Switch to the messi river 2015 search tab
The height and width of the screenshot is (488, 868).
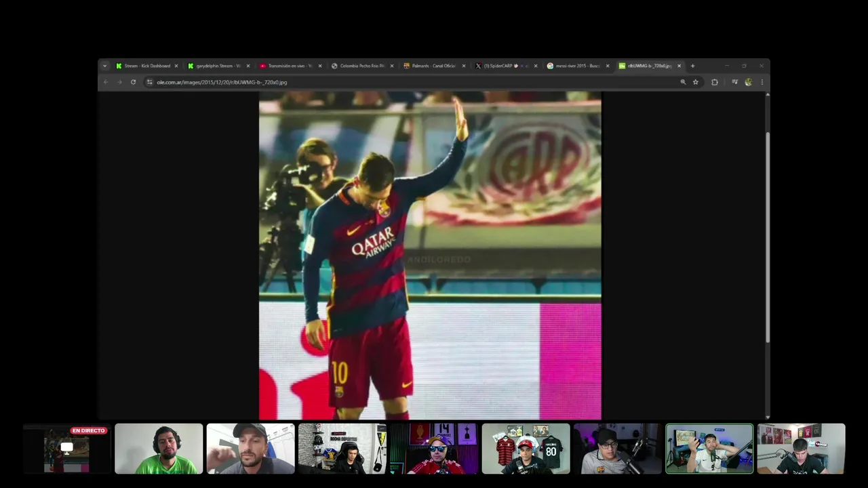[578, 66]
